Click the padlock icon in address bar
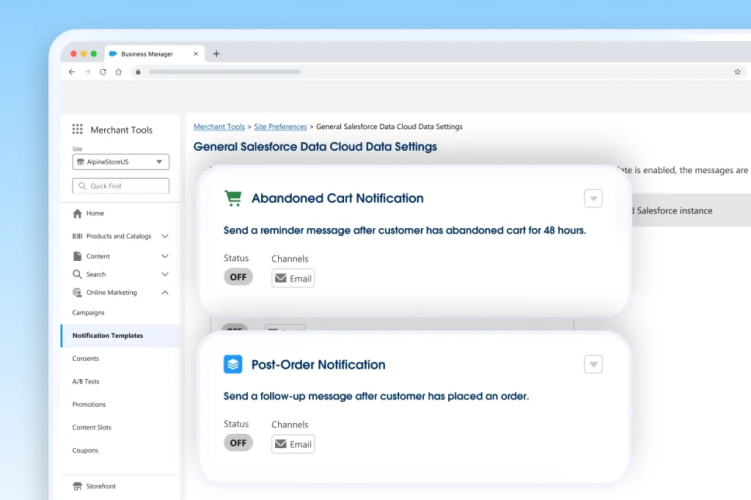The image size is (751, 500). (x=138, y=72)
